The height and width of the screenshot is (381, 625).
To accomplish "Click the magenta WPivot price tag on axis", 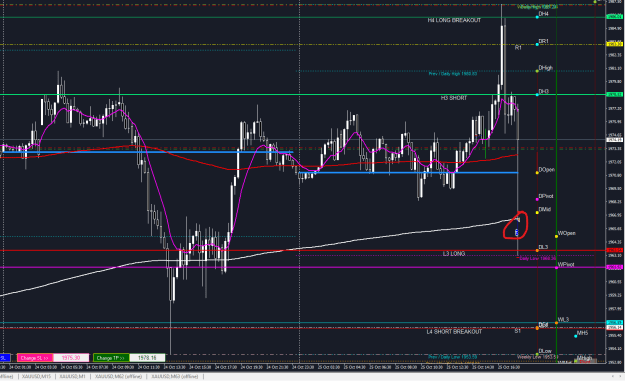I will 614,267.
